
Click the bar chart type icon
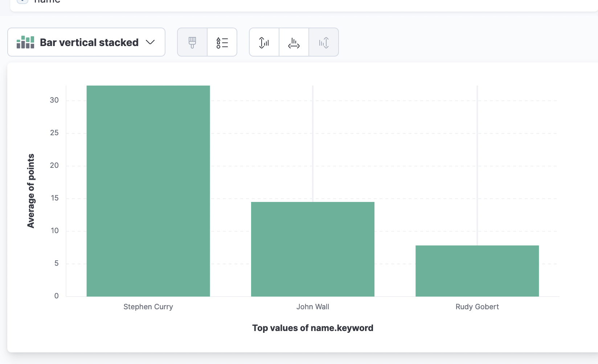tap(25, 42)
